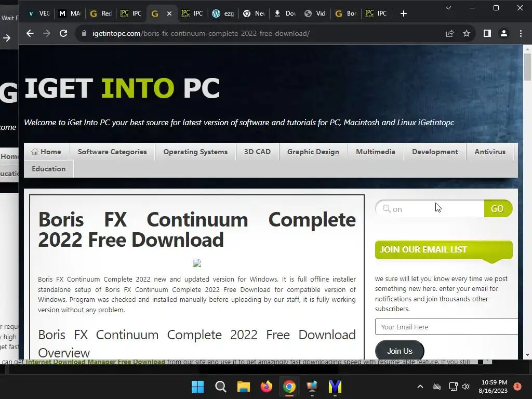Open the Chrome side panel

pyautogui.click(x=487, y=33)
